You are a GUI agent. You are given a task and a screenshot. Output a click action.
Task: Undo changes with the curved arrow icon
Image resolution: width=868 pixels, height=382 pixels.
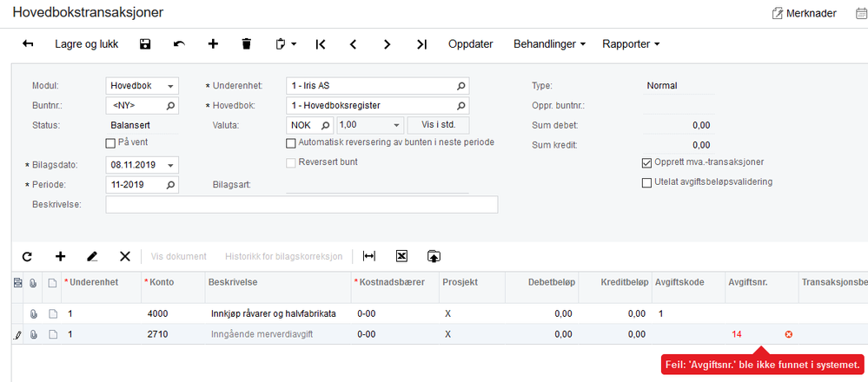tap(179, 44)
